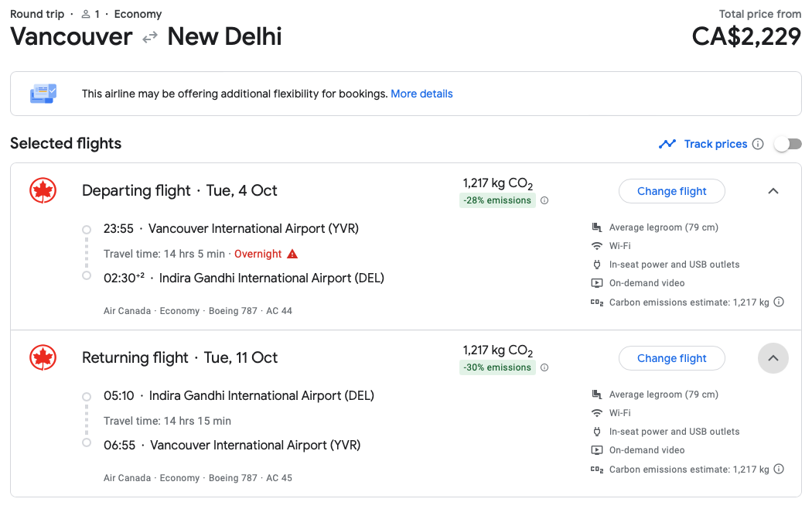Viewport: 812px width, 509px height.
Task: Open the More details link
Action: [421, 94]
